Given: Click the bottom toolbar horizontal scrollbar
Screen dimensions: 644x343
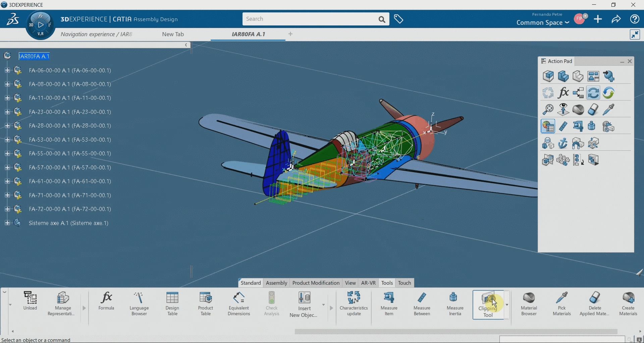Looking at the screenshot, I should pos(456,331).
